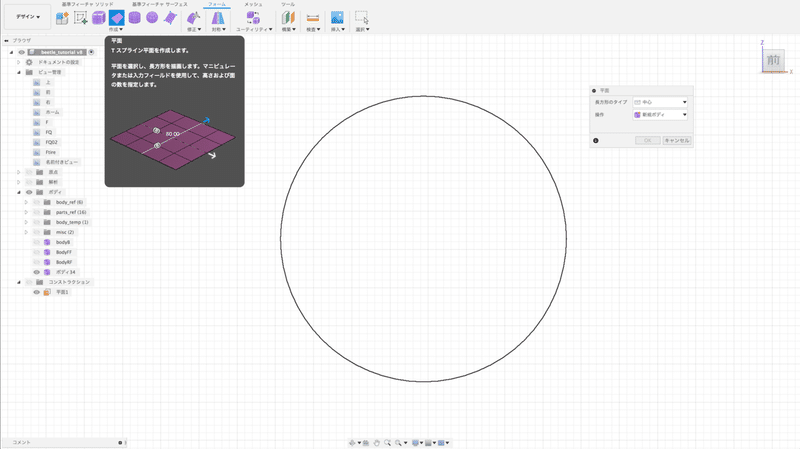Click the document settings gear icon
Screen dimensions: 800x449
click(x=29, y=62)
